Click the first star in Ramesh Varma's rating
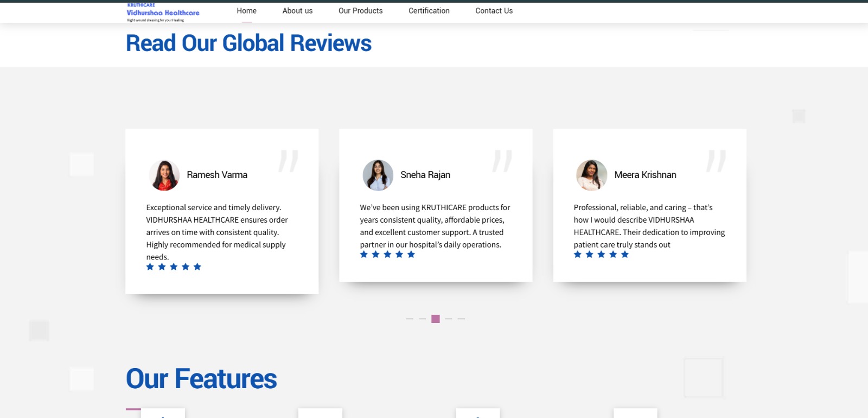The height and width of the screenshot is (418, 868). click(150, 267)
